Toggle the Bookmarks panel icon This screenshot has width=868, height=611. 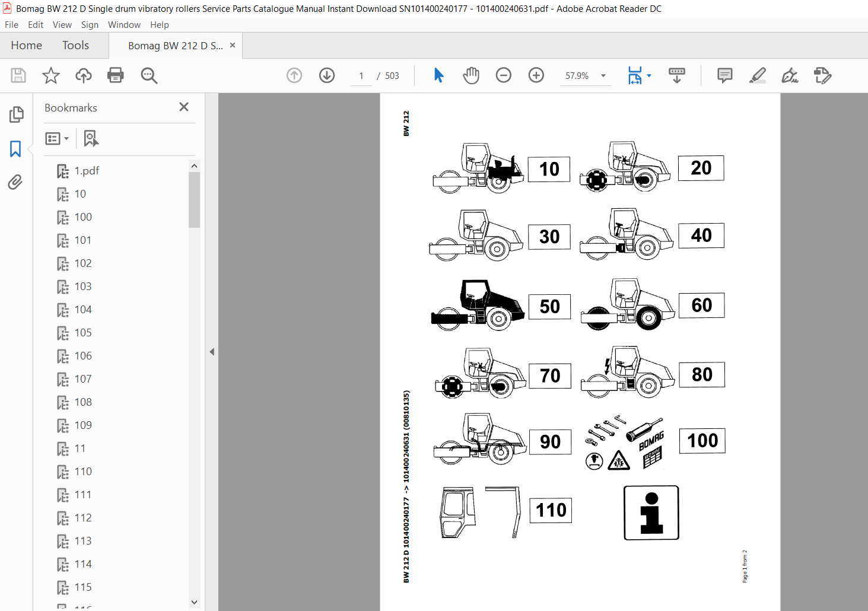[15, 148]
